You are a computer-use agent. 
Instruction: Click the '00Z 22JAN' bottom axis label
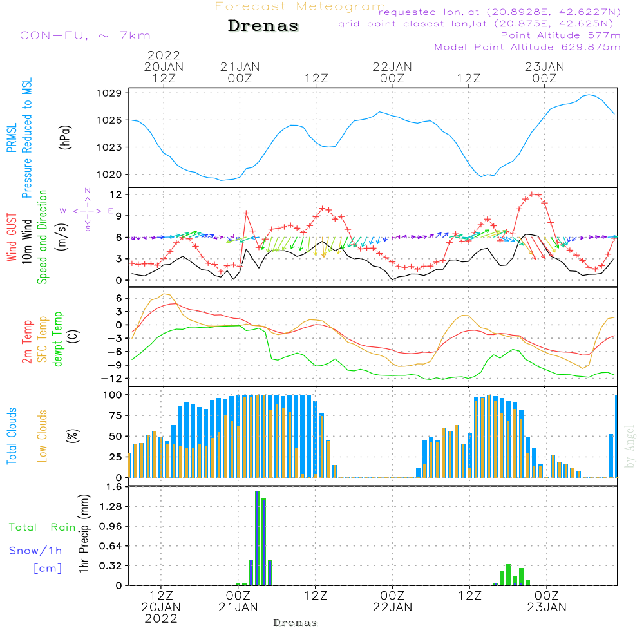[x=392, y=601]
